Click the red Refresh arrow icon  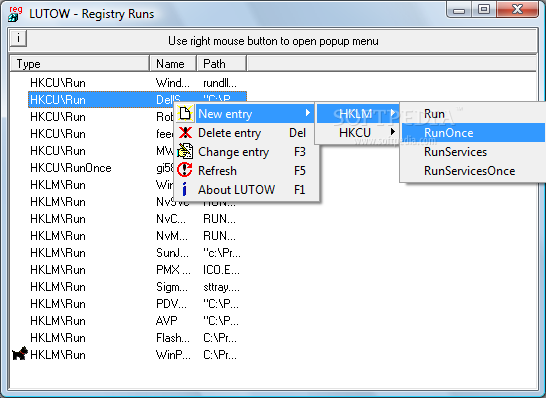coord(185,170)
